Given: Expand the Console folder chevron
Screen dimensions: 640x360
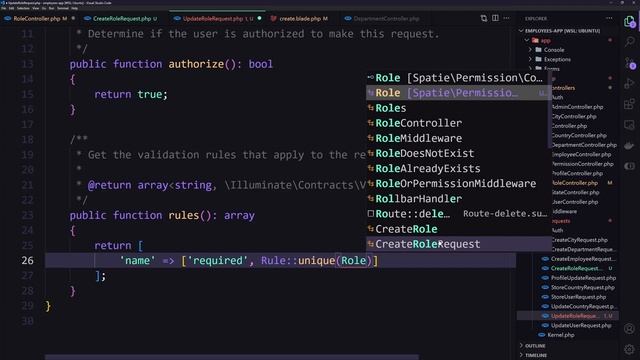Looking at the screenshot, I should coord(531,50).
